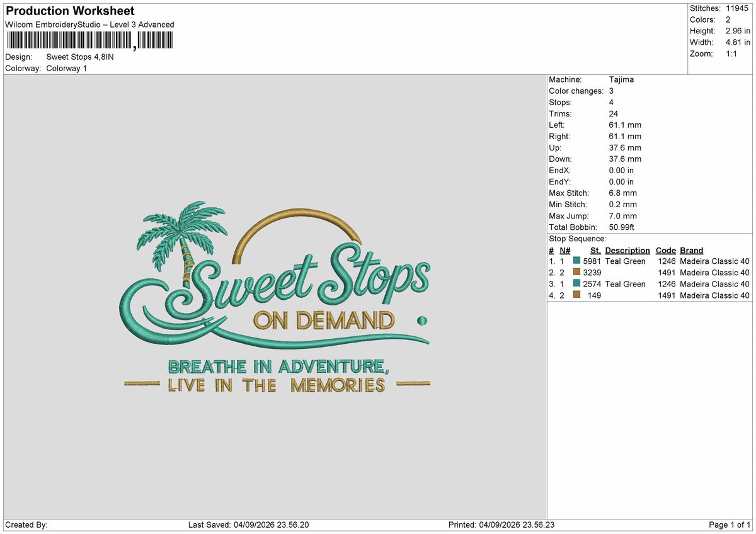
Task: Click the 'Page 1 of 1' footer text
Action: [x=730, y=525]
